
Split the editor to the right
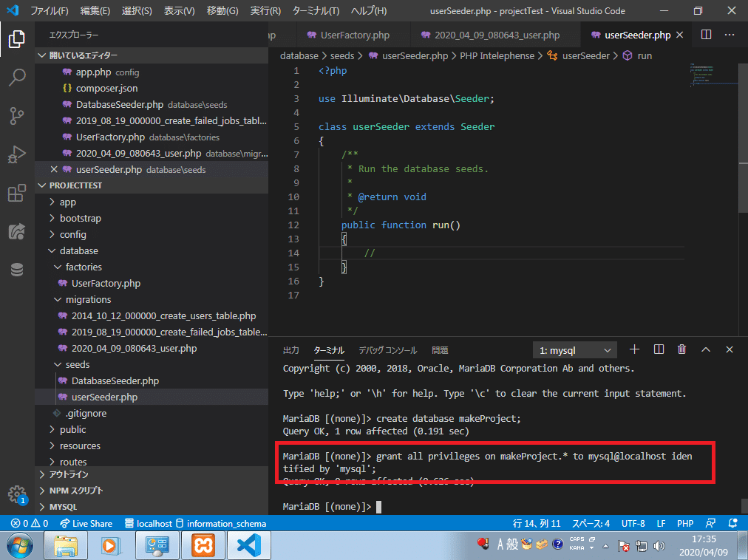pyautogui.click(x=706, y=35)
